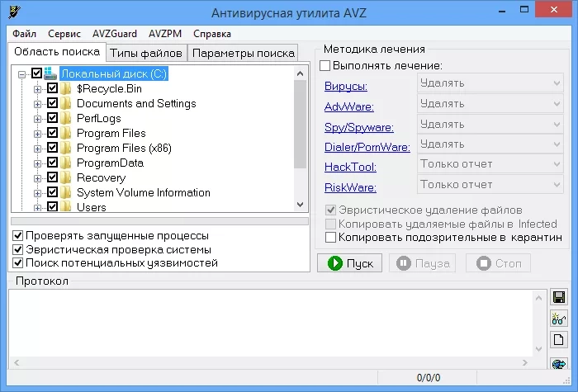Select the System Volume Information row
Image resolution: width=578 pixels, height=392 pixels.
click(144, 192)
